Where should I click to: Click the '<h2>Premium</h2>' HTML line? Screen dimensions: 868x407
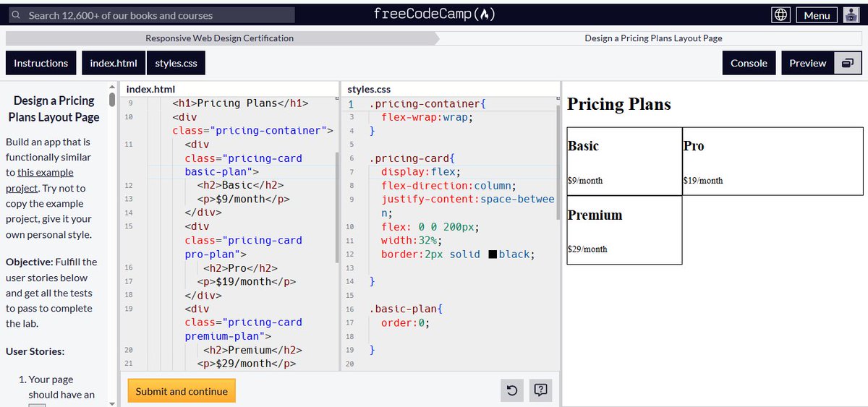coord(252,351)
